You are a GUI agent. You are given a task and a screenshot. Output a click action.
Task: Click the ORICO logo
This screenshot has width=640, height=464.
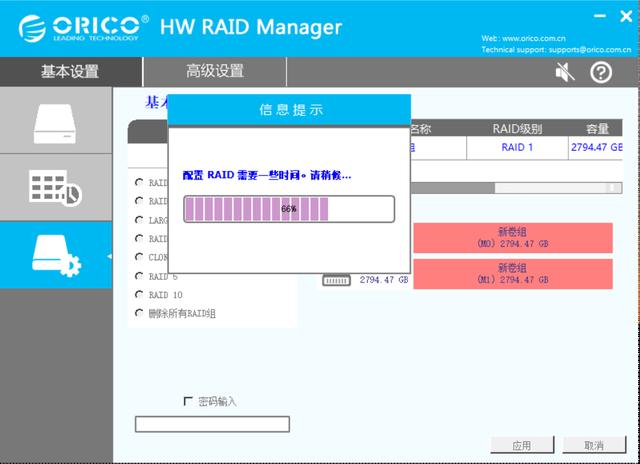(x=83, y=28)
